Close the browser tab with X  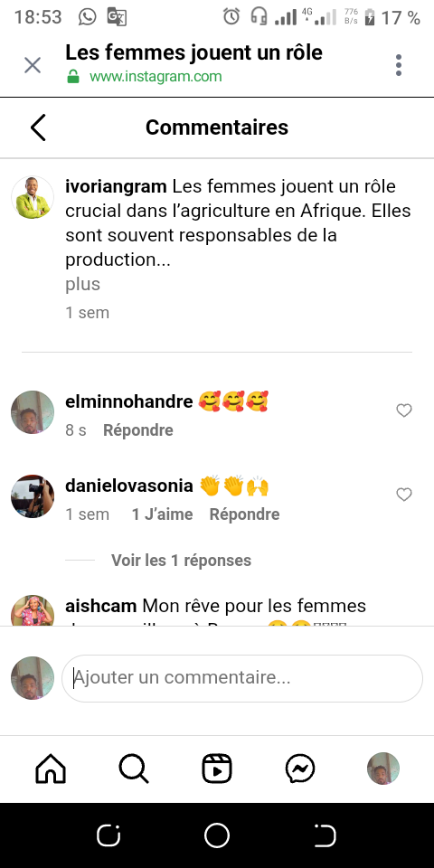coord(33,65)
